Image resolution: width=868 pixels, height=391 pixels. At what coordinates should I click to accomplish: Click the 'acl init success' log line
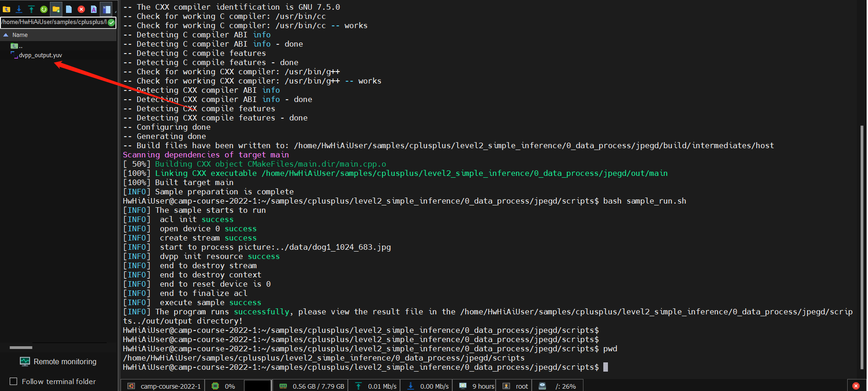pos(178,219)
